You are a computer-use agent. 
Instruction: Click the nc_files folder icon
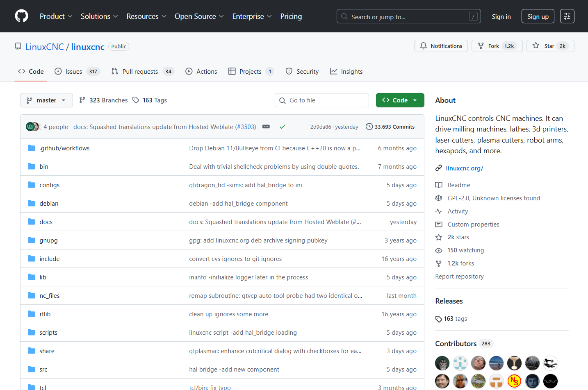coord(32,295)
